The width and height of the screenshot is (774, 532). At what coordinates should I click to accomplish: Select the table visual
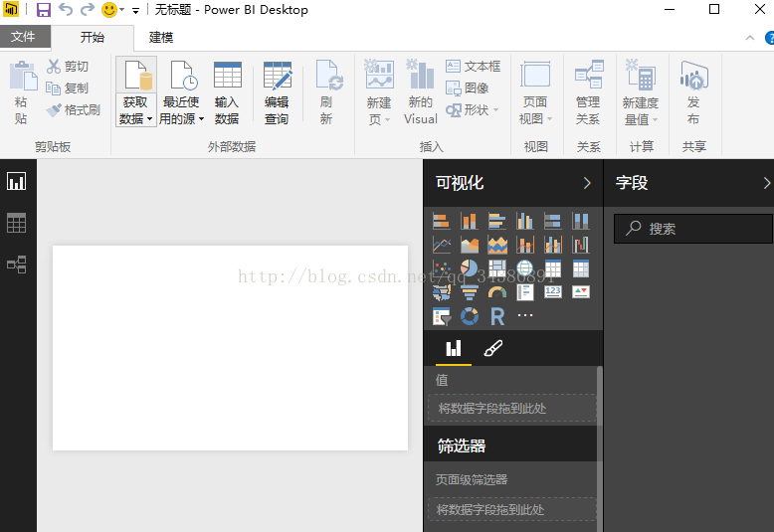point(552,268)
